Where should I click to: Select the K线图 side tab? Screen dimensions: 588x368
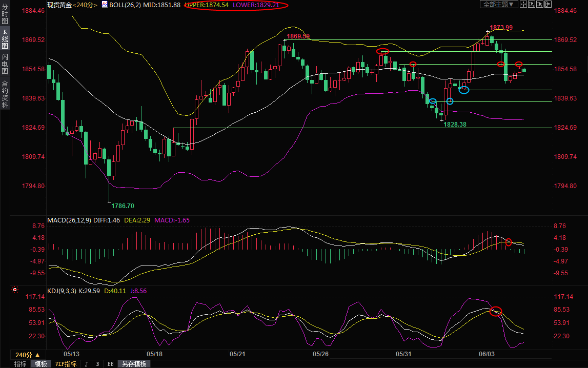pos(5,39)
